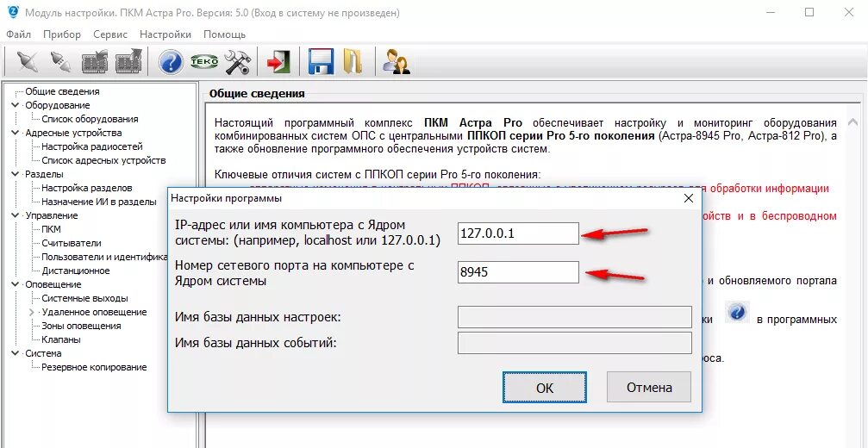The width and height of the screenshot is (868, 448).
Task: Click the blue help icon inside the description text
Action: (736, 313)
